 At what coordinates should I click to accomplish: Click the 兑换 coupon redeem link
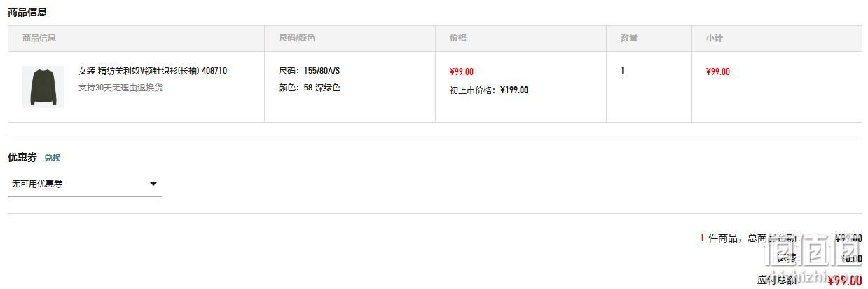pyautogui.click(x=53, y=158)
